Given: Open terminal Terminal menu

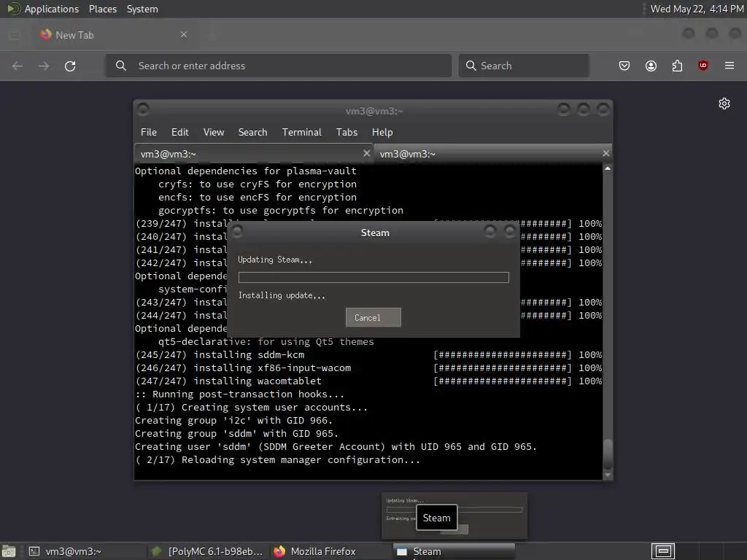Looking at the screenshot, I should 301,133.
